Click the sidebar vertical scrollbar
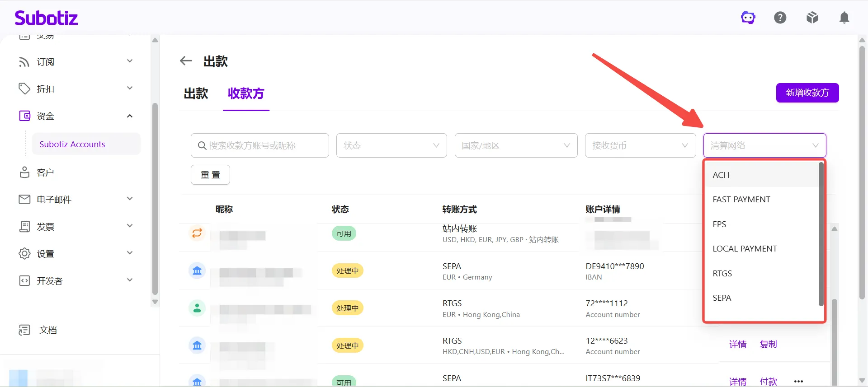This screenshot has width=868, height=387. coord(155,199)
